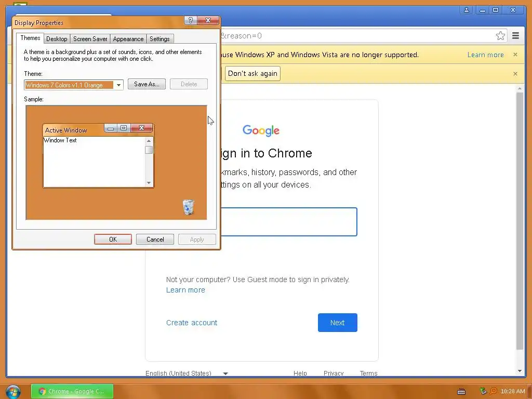Open the Chrome hamburger menu

[515, 36]
